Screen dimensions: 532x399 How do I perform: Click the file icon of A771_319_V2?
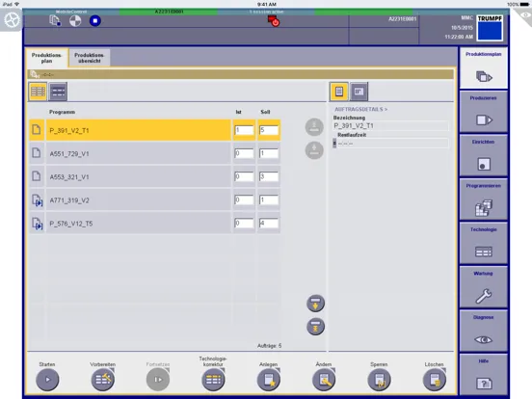[37, 200]
